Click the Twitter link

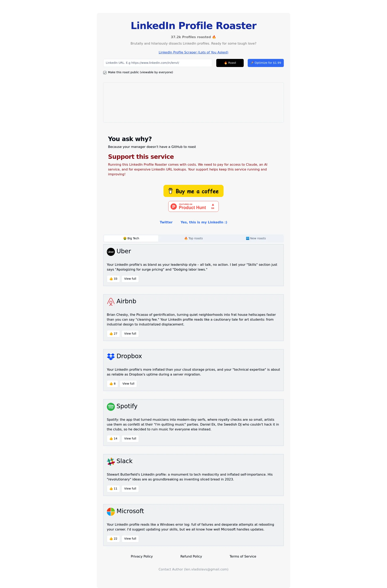pyautogui.click(x=166, y=222)
